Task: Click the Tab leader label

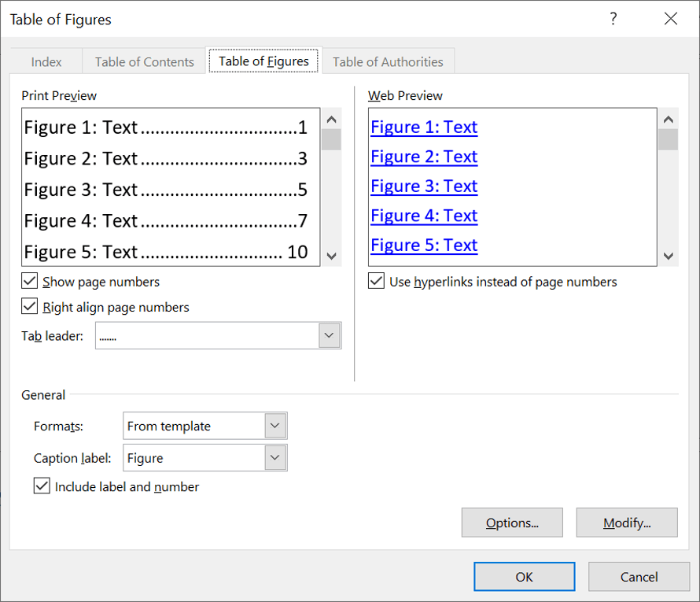Action: pos(52,336)
